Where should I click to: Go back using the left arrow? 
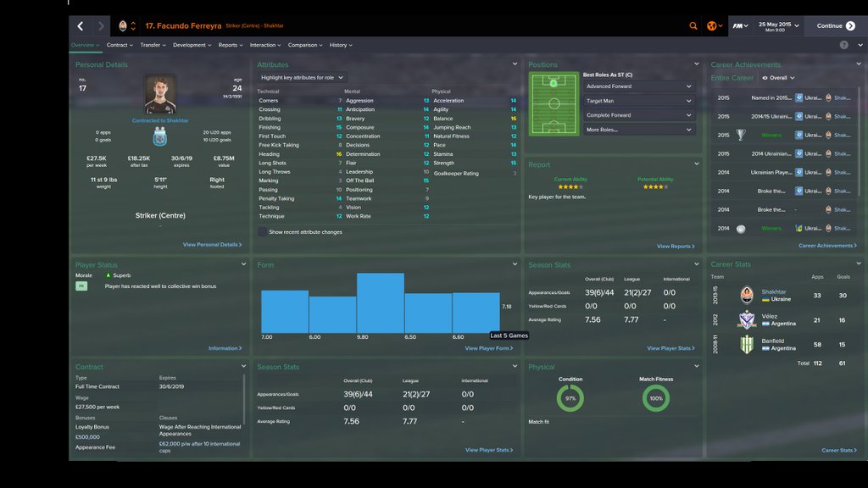click(81, 26)
